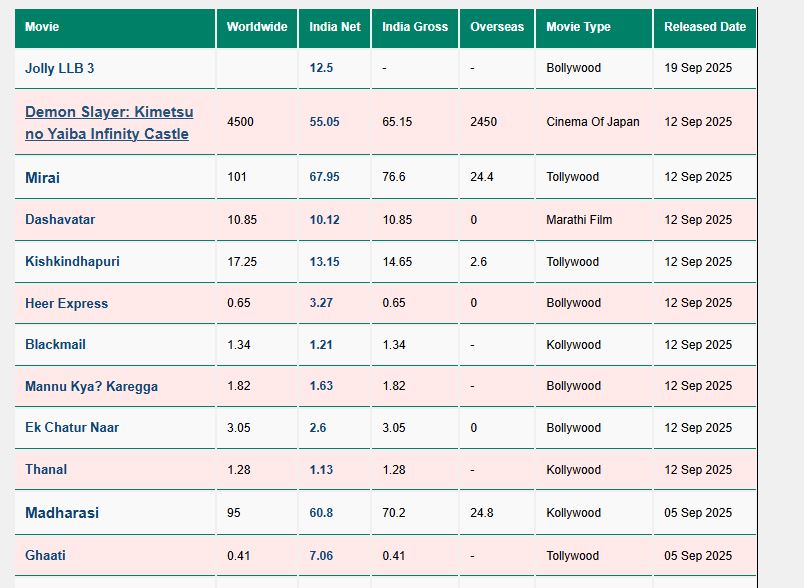Viewport: 804px width, 588px height.
Task: Click the Movie column header
Action: [x=115, y=28]
